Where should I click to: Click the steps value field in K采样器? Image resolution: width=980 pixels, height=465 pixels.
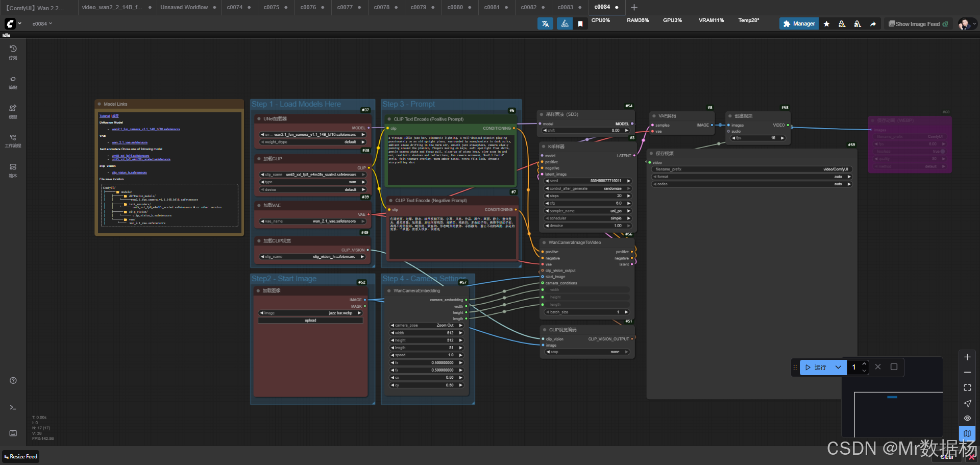[588, 196]
